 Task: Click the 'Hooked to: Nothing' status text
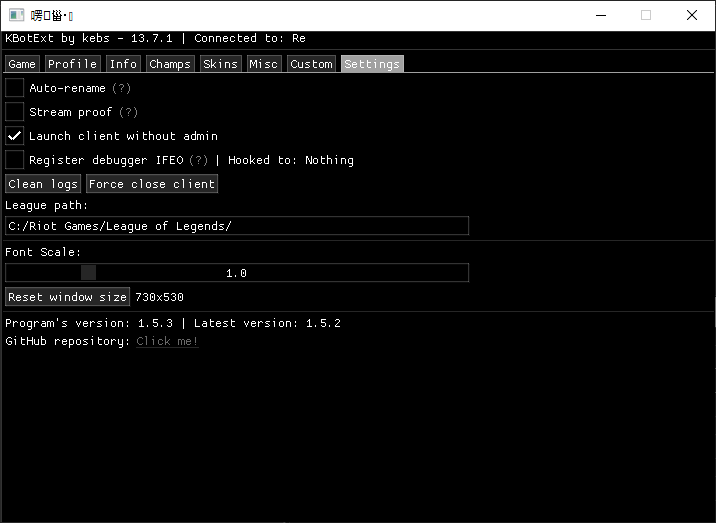[291, 160]
